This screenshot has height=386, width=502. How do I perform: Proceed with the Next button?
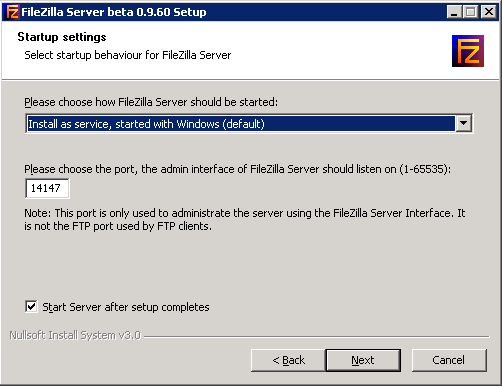pos(363,360)
